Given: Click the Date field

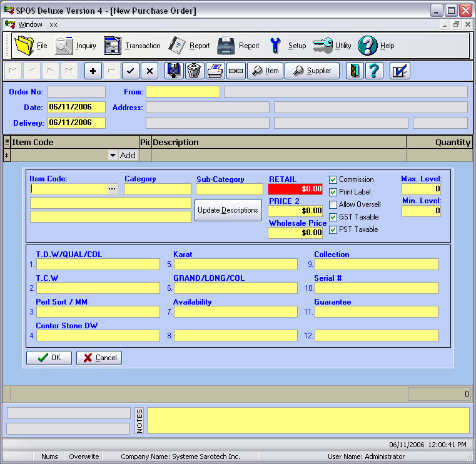Looking at the screenshot, I should 76,107.
